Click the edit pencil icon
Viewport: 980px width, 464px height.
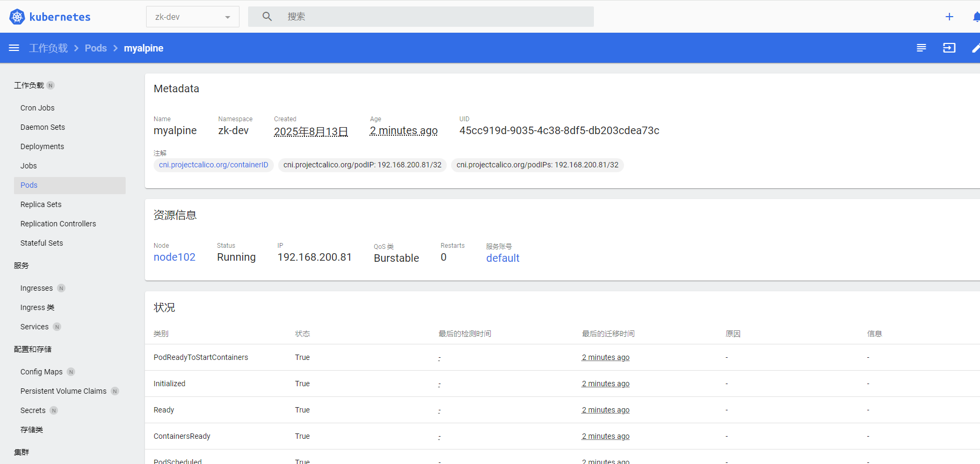pos(976,48)
